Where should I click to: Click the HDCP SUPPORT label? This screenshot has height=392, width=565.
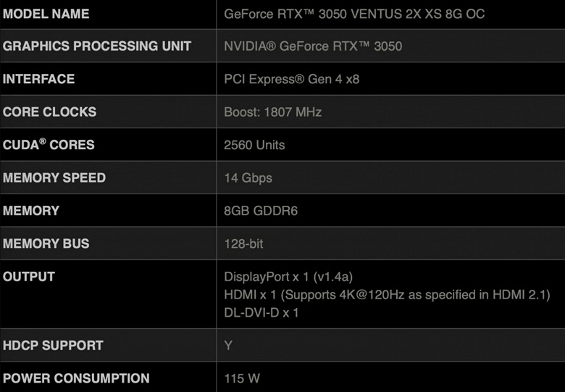(x=53, y=346)
